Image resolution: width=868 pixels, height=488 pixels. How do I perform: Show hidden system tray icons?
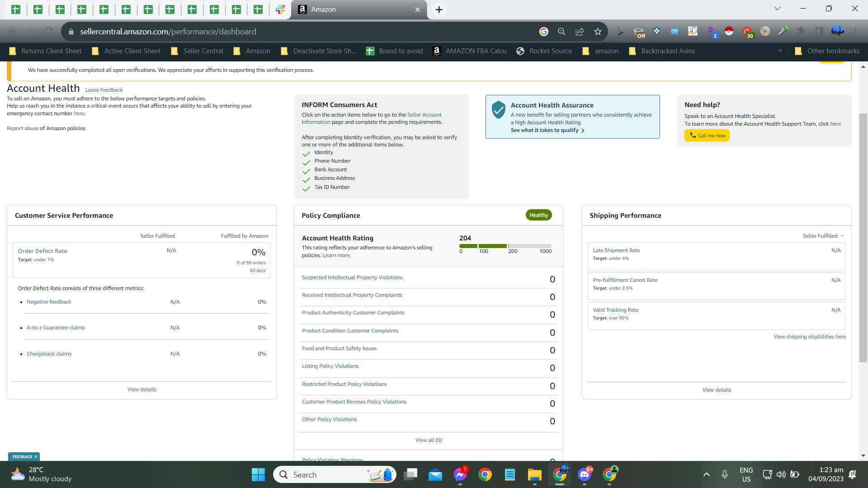[x=707, y=474]
